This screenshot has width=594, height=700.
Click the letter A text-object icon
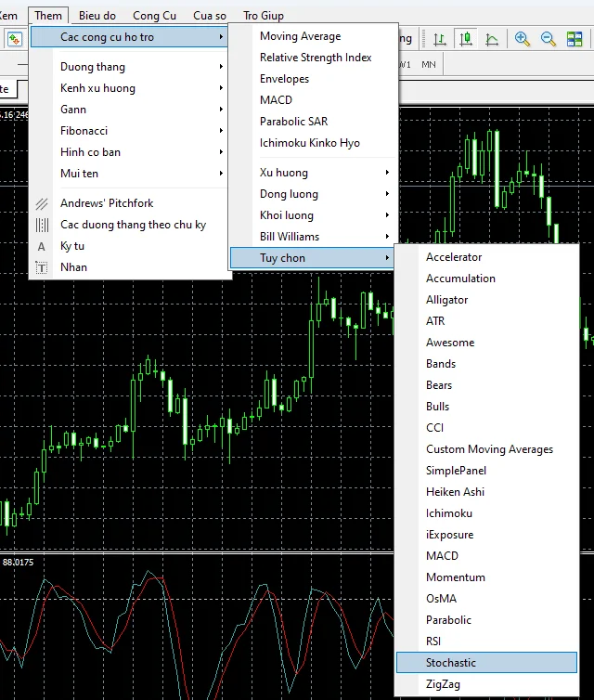(x=42, y=246)
